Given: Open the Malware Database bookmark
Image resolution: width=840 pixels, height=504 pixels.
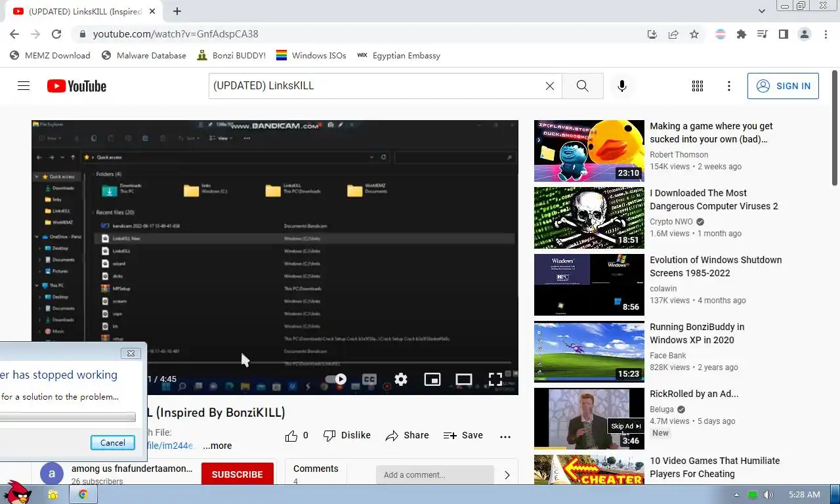Looking at the screenshot, I should [x=144, y=56].
